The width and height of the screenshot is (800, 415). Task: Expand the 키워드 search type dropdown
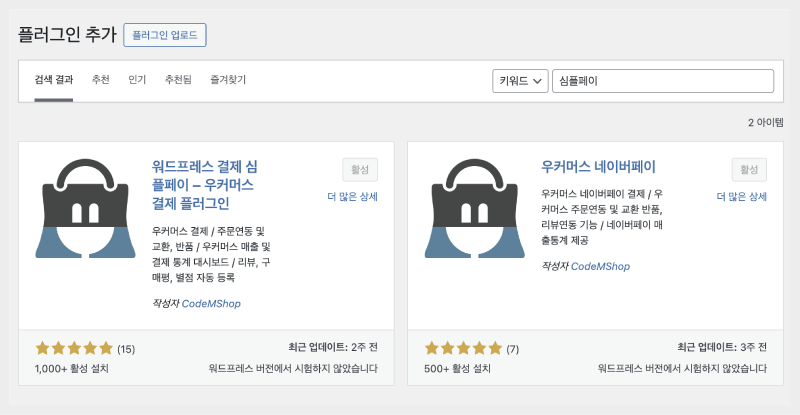click(x=520, y=81)
